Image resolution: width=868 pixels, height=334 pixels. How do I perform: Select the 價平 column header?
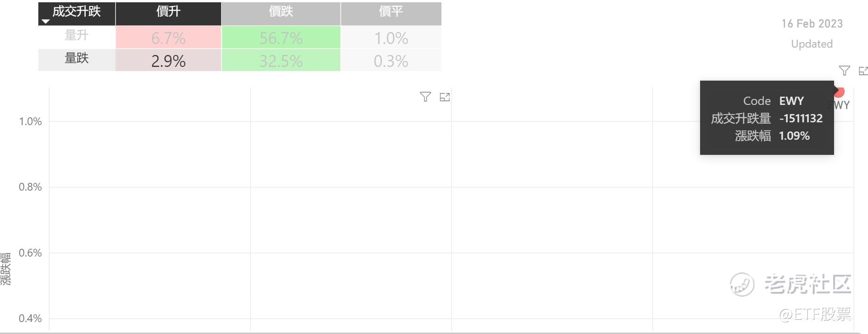coord(391,12)
